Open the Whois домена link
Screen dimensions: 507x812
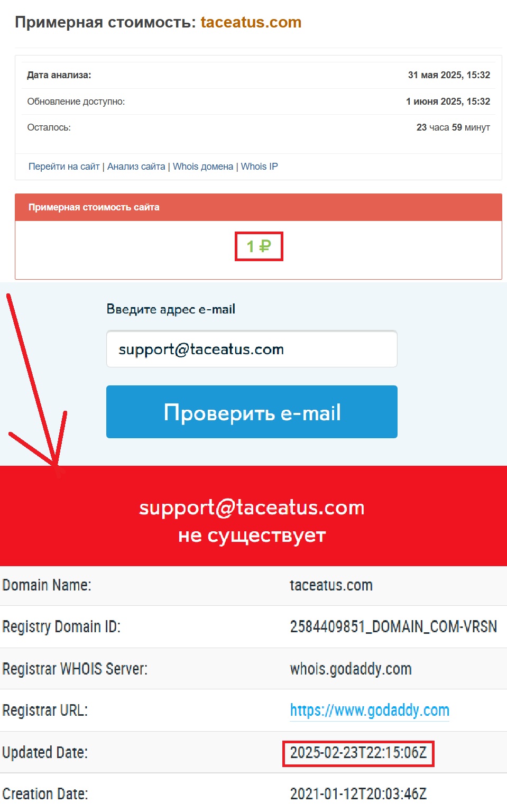tap(203, 167)
